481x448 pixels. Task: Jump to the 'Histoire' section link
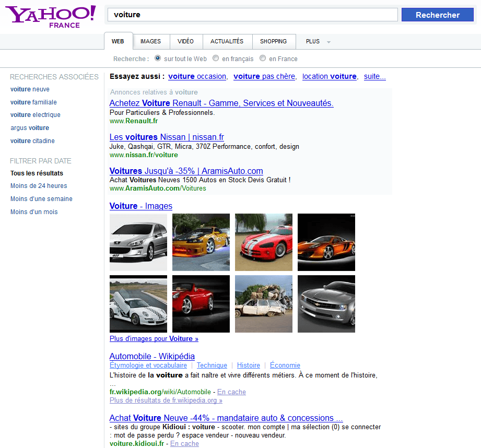coord(249,365)
